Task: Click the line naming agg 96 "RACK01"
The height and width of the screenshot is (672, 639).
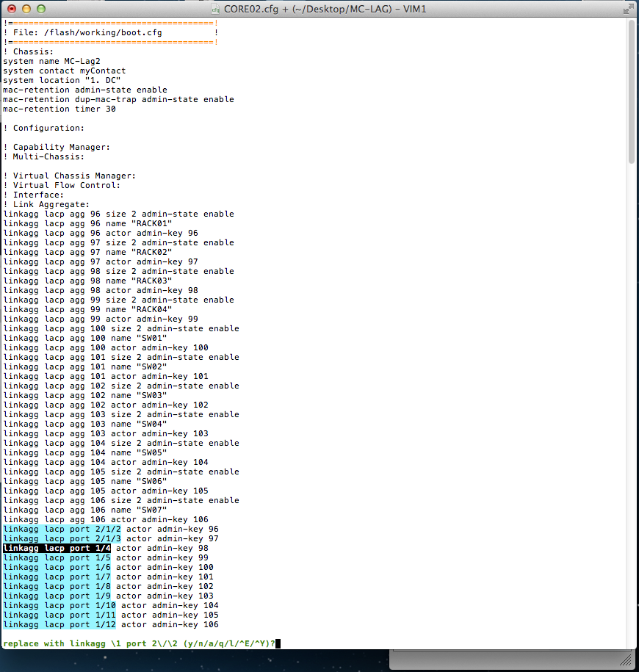Action: pos(87,223)
